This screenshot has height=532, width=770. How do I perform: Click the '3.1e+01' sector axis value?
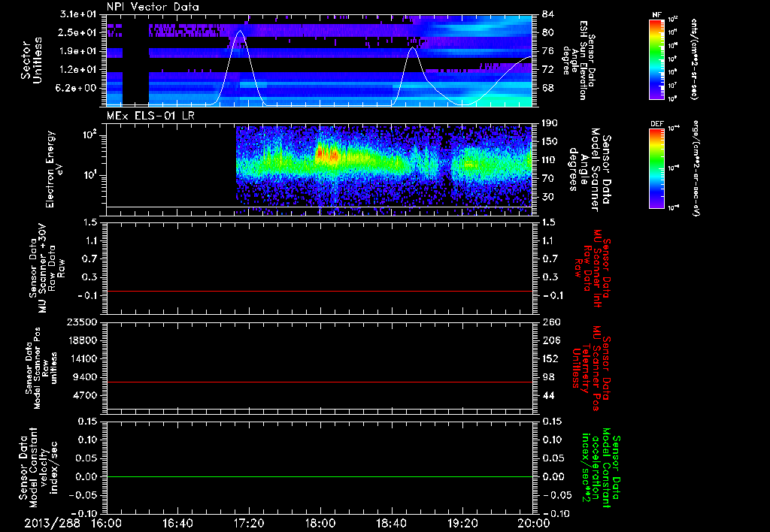click(x=78, y=14)
